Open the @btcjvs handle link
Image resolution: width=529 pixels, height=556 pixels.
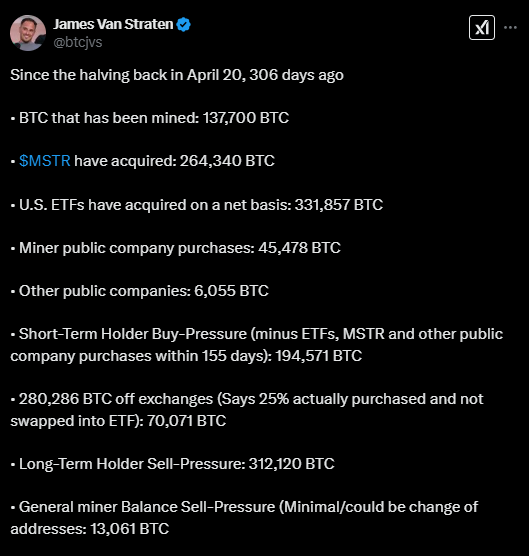78,43
